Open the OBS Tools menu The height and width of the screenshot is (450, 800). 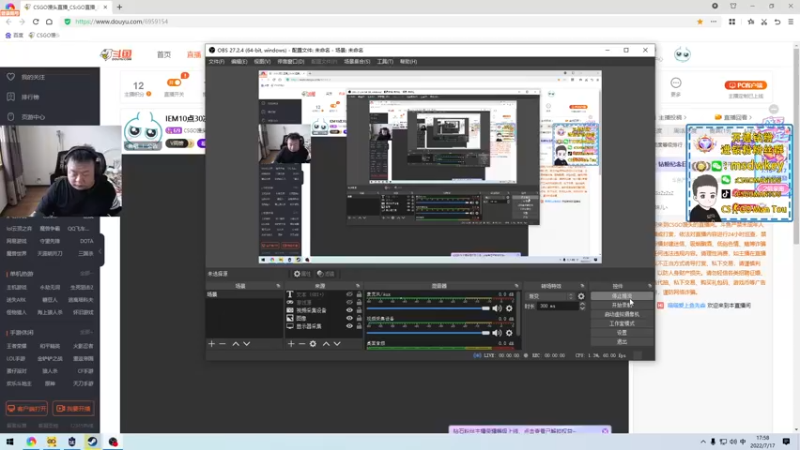click(x=385, y=61)
